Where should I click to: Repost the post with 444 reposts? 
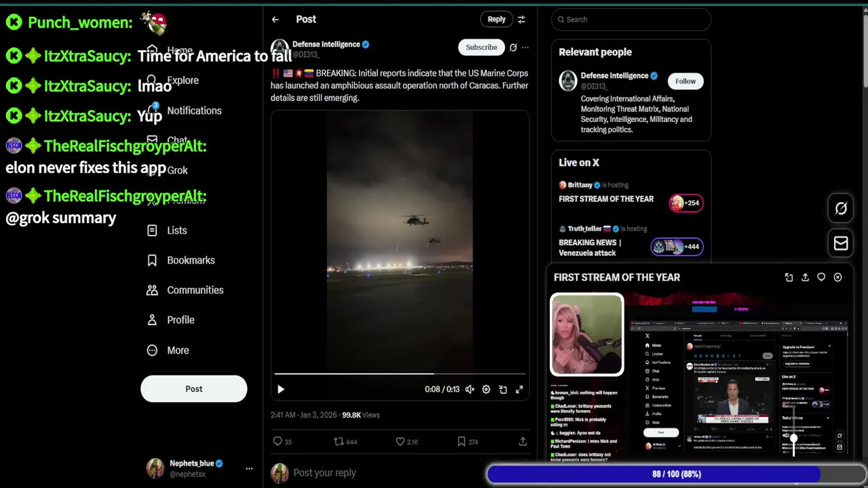[x=345, y=441]
